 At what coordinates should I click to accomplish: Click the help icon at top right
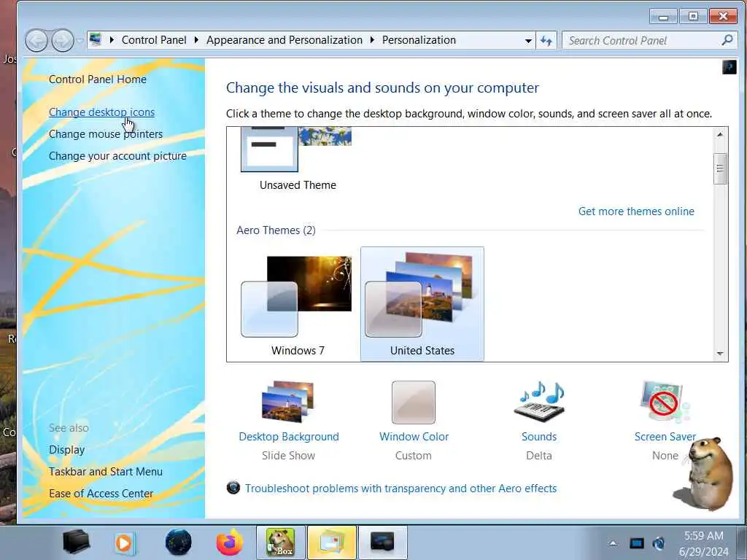pyautogui.click(x=729, y=67)
